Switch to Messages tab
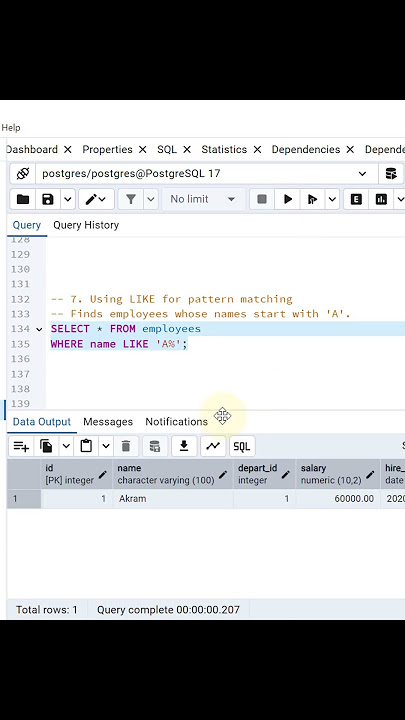This screenshot has width=405, height=720. [108, 422]
